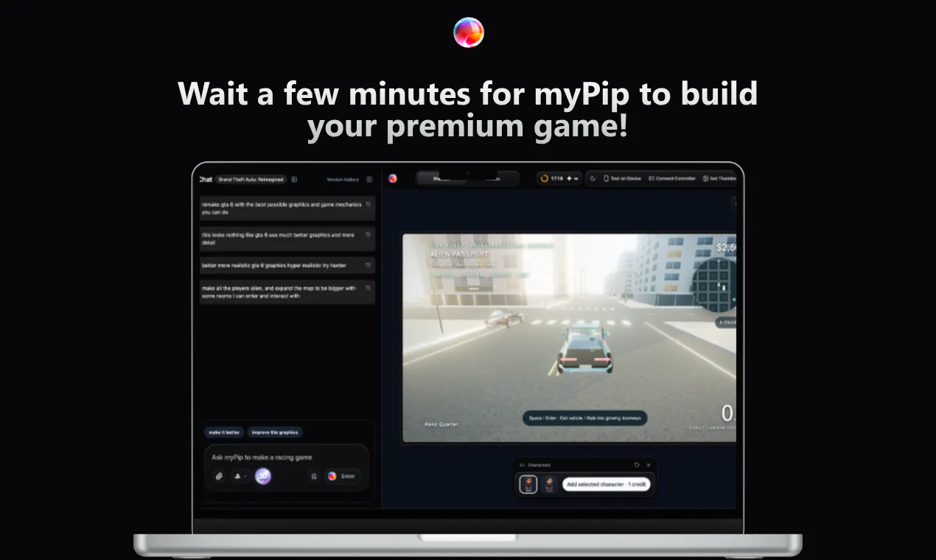Image resolution: width=936 pixels, height=560 pixels.
Task: Click Connect Controller
Action: pyautogui.click(x=672, y=178)
